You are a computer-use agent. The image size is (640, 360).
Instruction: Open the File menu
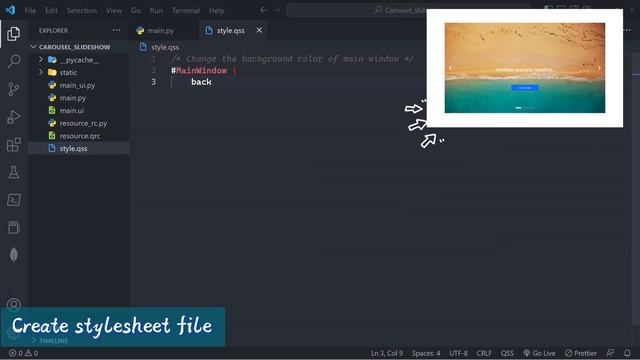(30, 11)
